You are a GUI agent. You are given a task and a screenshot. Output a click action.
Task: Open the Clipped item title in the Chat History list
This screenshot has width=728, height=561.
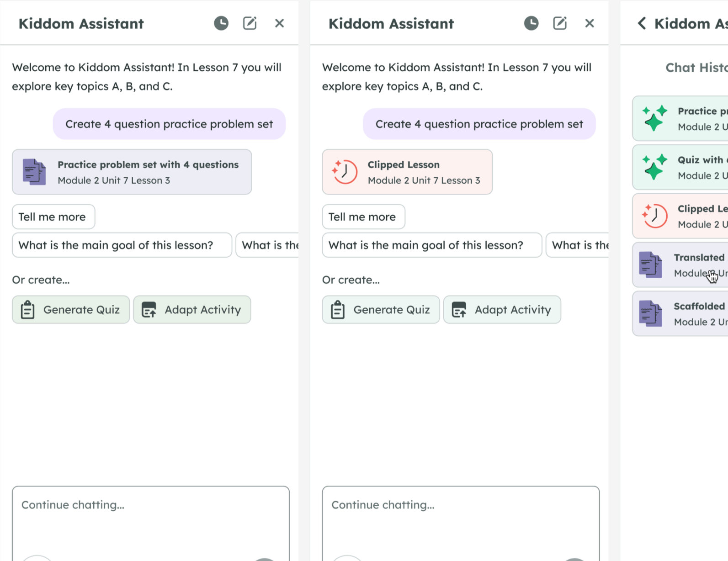703,209
